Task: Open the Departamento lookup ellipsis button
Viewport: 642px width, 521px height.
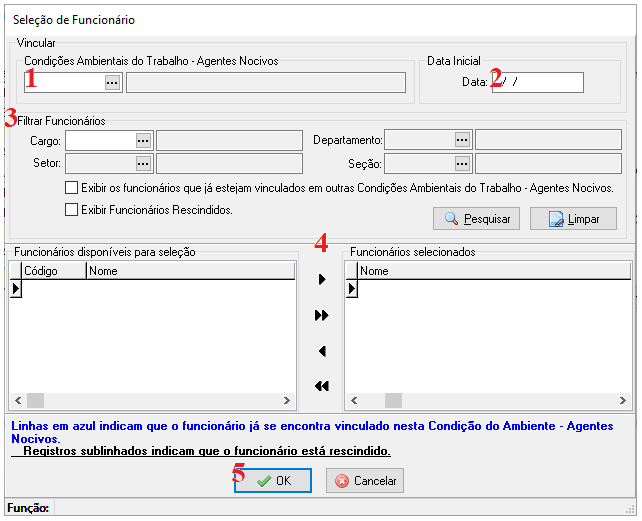Action: tap(462, 140)
